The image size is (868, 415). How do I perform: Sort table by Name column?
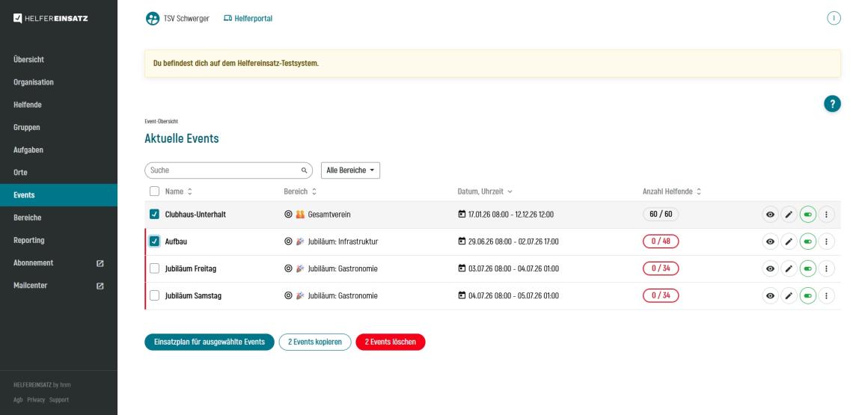[x=178, y=191]
